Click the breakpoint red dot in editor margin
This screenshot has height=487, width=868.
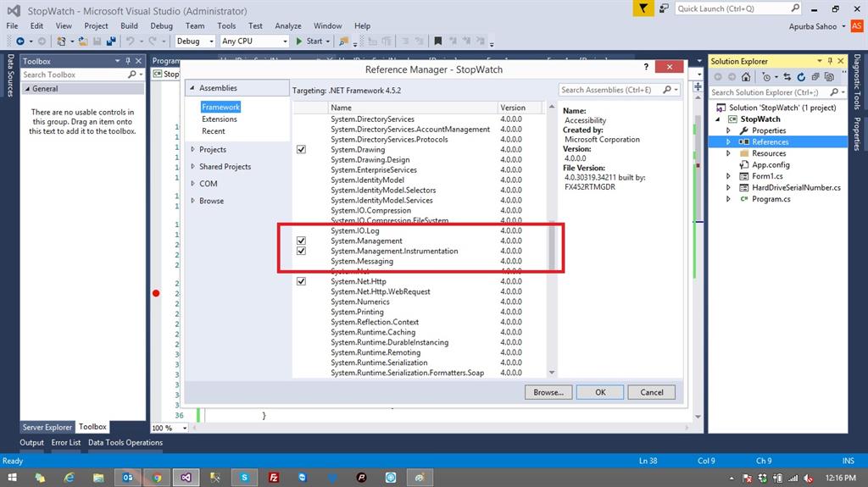(156, 293)
